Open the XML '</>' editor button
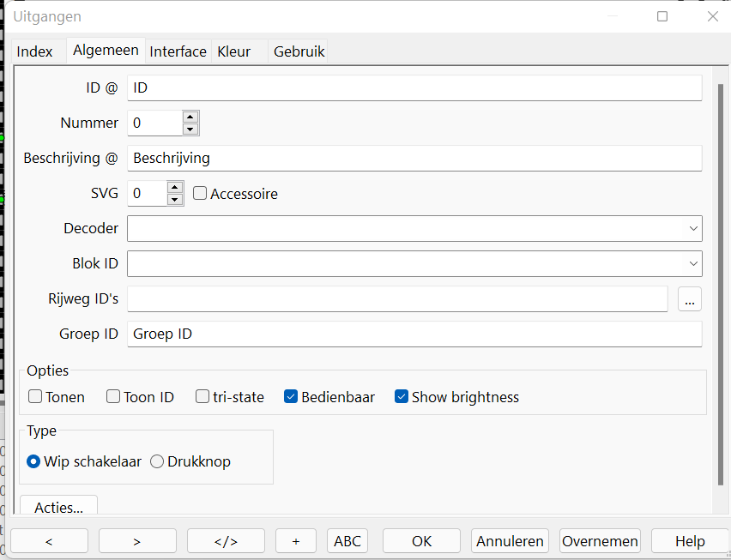The width and height of the screenshot is (731, 560). 226,541
